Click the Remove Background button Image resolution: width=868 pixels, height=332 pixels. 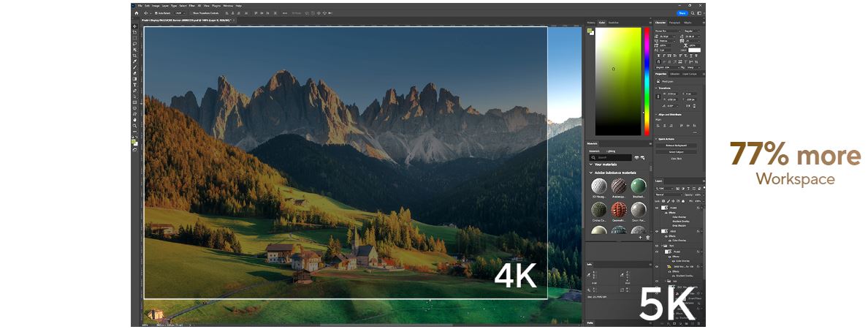[x=676, y=146]
